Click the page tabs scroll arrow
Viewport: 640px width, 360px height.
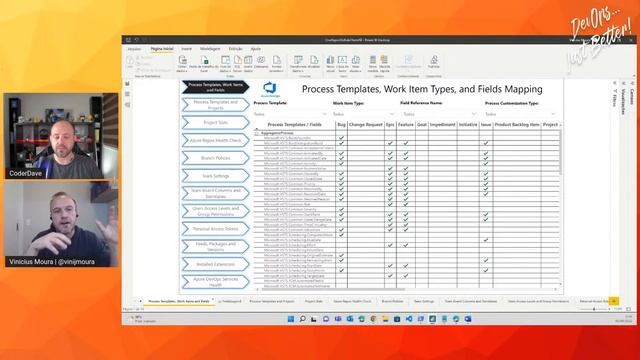coord(140,301)
